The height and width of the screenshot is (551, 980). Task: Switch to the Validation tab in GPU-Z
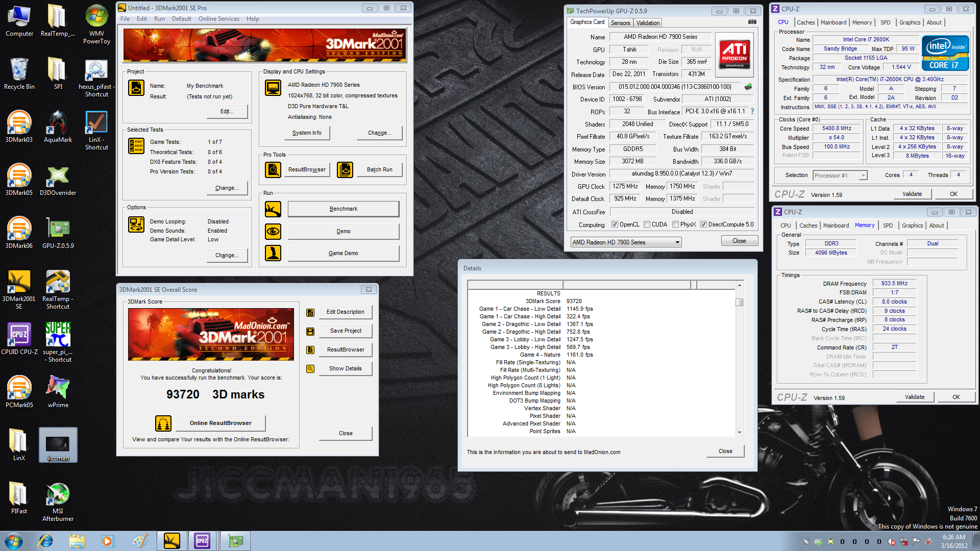[x=648, y=23]
